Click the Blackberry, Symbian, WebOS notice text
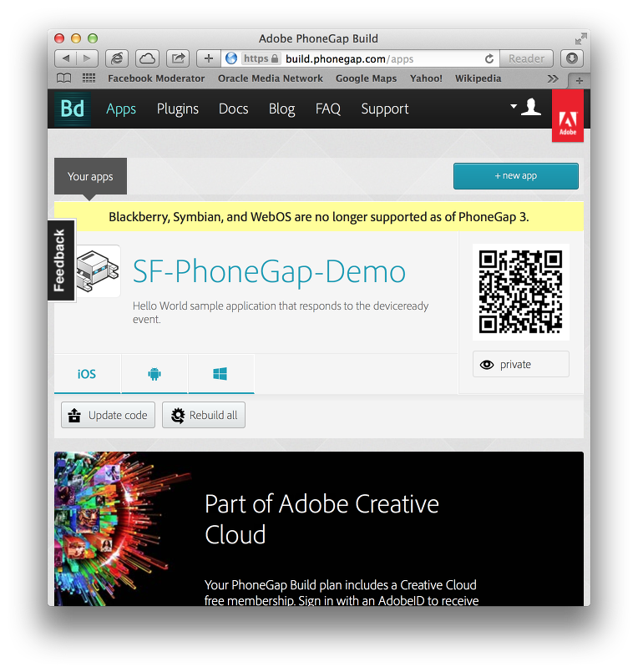This screenshot has width=638, height=672. tap(318, 217)
